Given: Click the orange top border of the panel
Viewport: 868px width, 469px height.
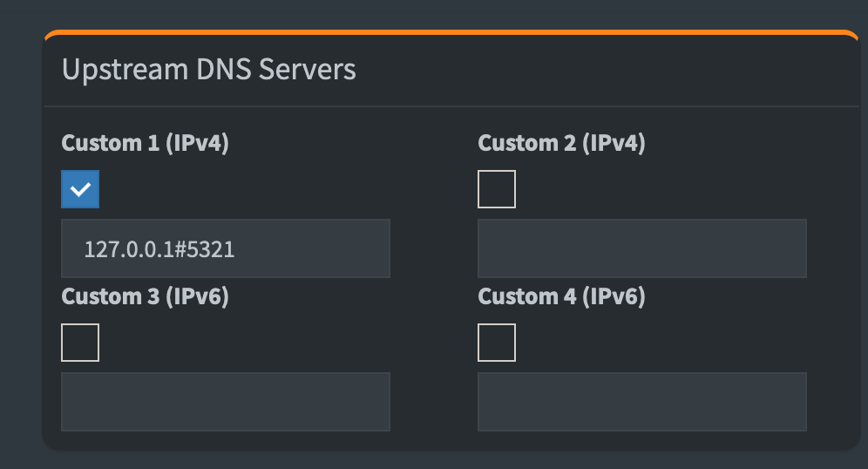Looking at the screenshot, I should click(x=451, y=33).
